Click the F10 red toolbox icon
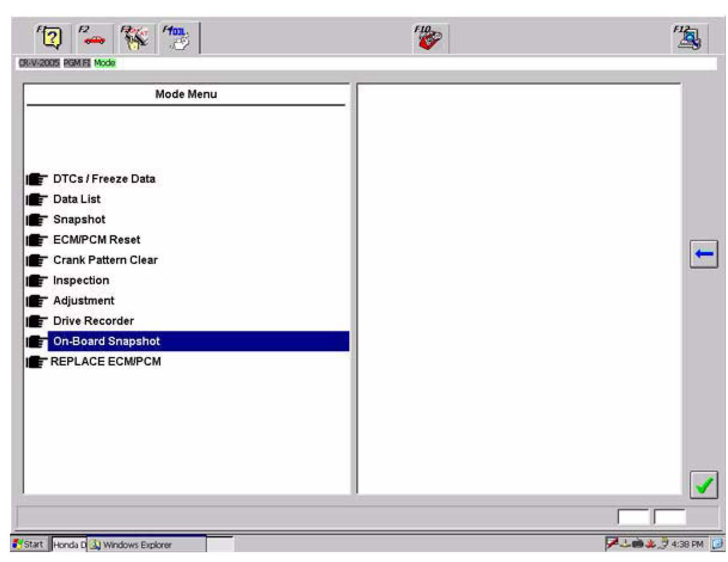 coord(430,39)
